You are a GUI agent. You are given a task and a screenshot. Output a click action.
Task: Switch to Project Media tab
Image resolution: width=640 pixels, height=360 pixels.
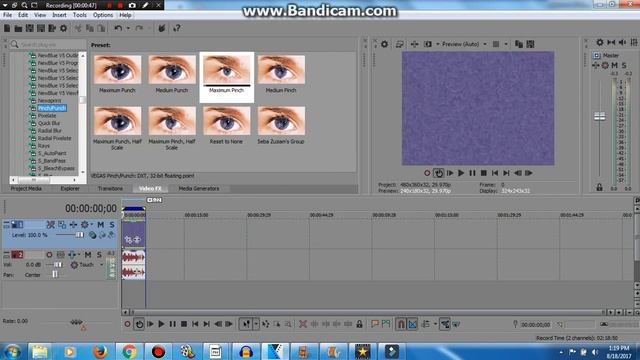click(26, 189)
